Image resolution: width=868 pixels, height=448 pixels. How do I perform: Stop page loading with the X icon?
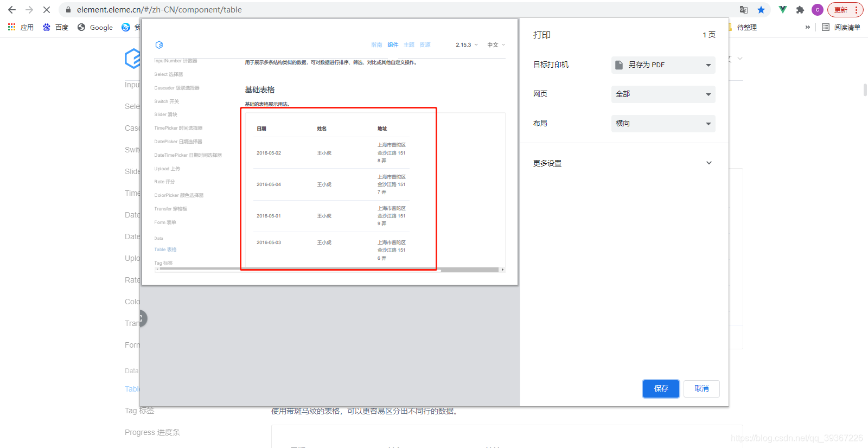pos(47,10)
